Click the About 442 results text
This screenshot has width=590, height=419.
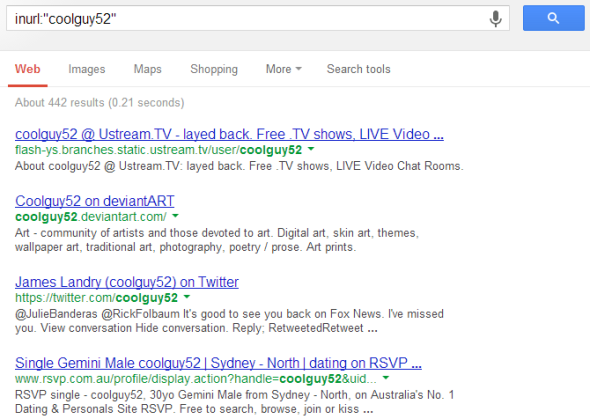99,103
